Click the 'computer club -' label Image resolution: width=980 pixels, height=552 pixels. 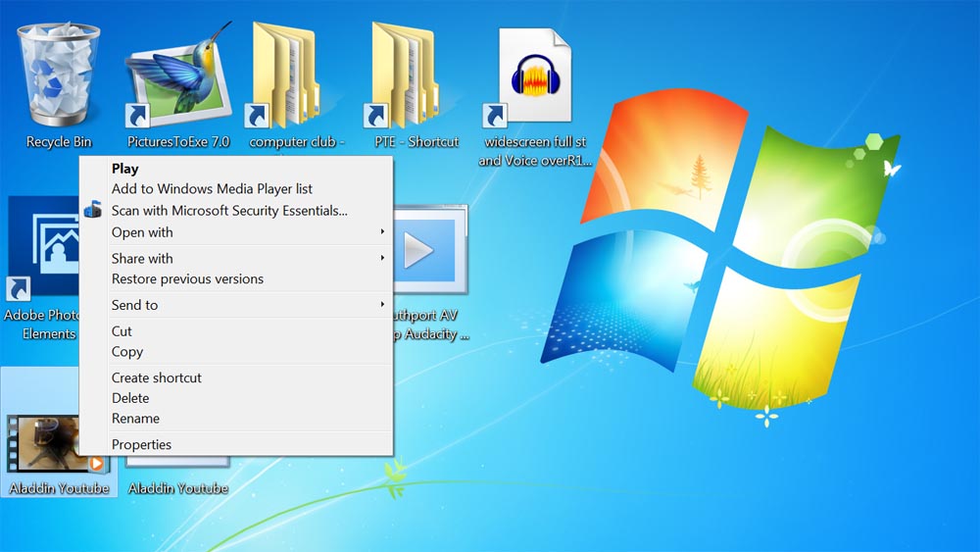(297, 142)
